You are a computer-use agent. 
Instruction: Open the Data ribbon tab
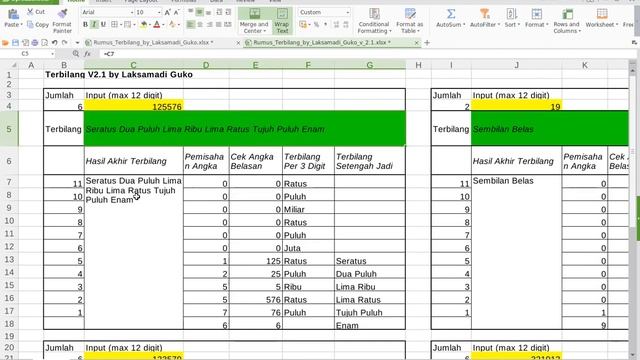tap(216, 1)
